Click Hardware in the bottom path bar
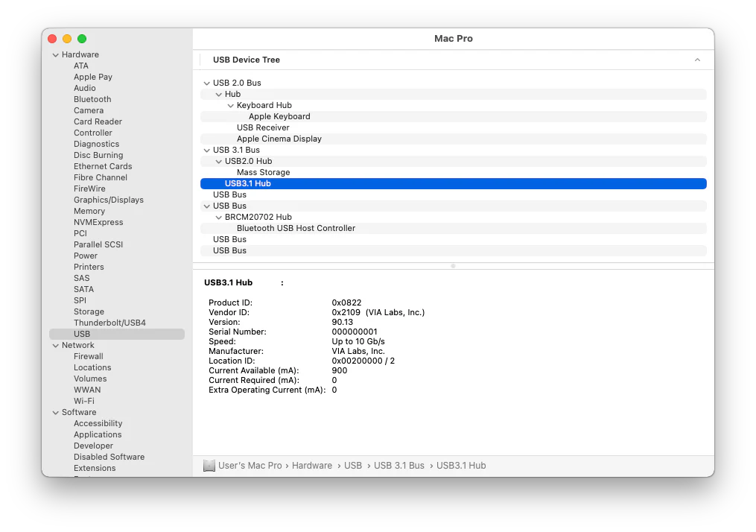 click(x=311, y=466)
